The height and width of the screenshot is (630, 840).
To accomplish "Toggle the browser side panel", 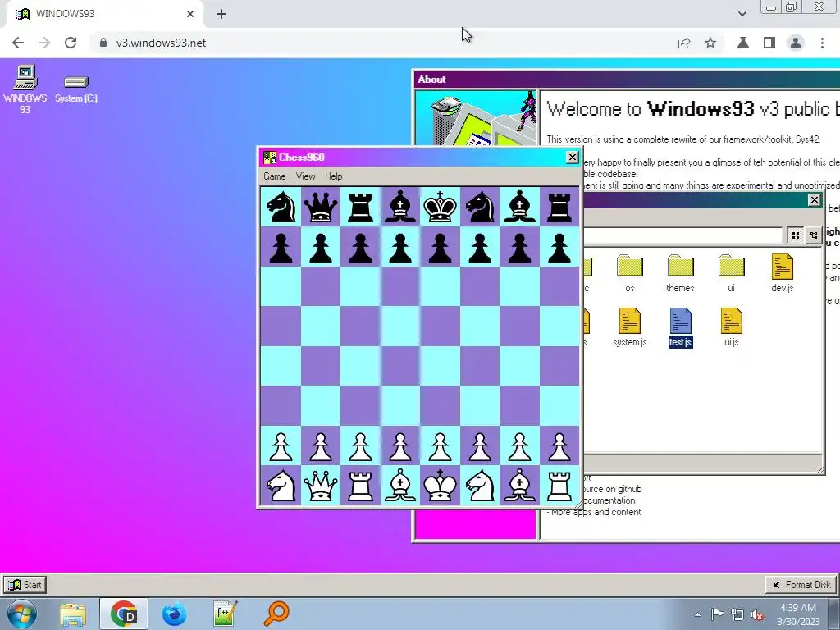I will pyautogui.click(x=769, y=43).
